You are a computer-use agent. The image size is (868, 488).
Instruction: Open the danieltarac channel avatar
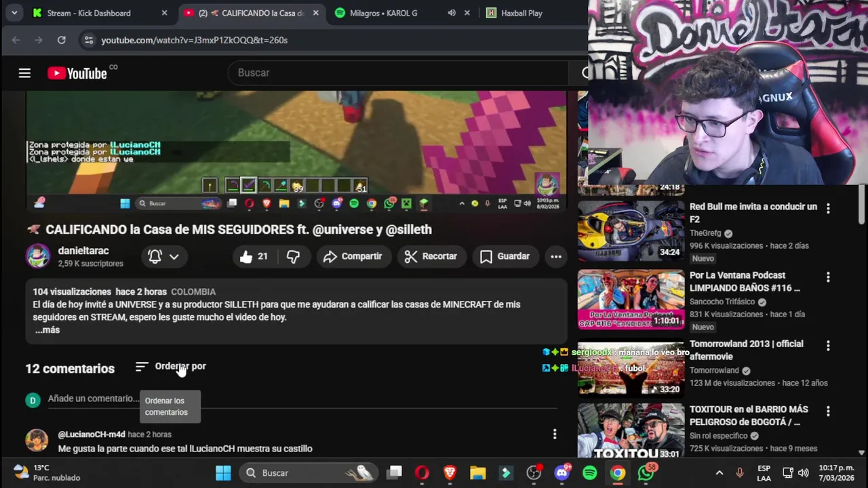[x=38, y=256]
